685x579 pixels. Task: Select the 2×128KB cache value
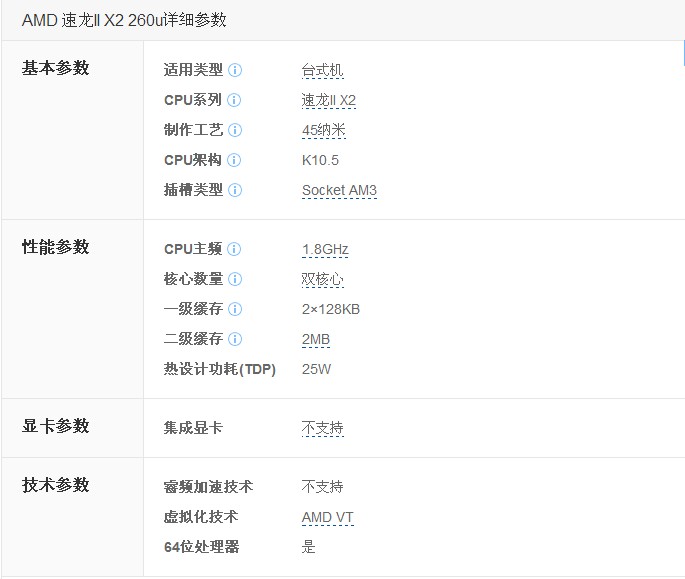click(x=331, y=309)
